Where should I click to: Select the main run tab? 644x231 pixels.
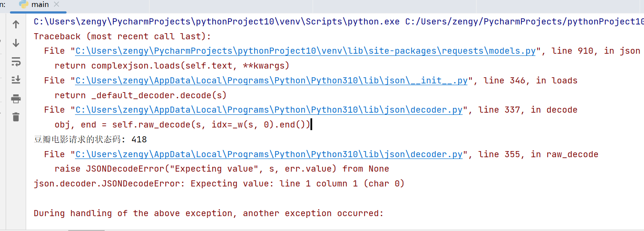(x=39, y=5)
